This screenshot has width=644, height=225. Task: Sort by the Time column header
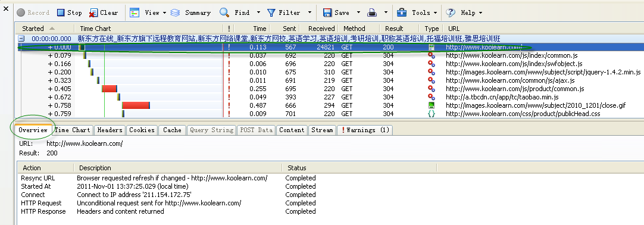pos(252,29)
